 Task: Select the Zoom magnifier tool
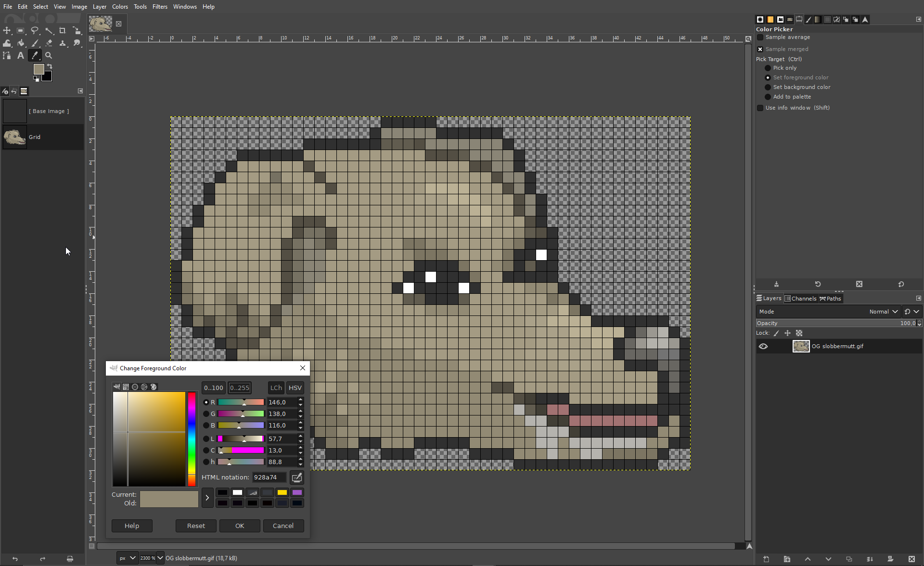point(49,55)
